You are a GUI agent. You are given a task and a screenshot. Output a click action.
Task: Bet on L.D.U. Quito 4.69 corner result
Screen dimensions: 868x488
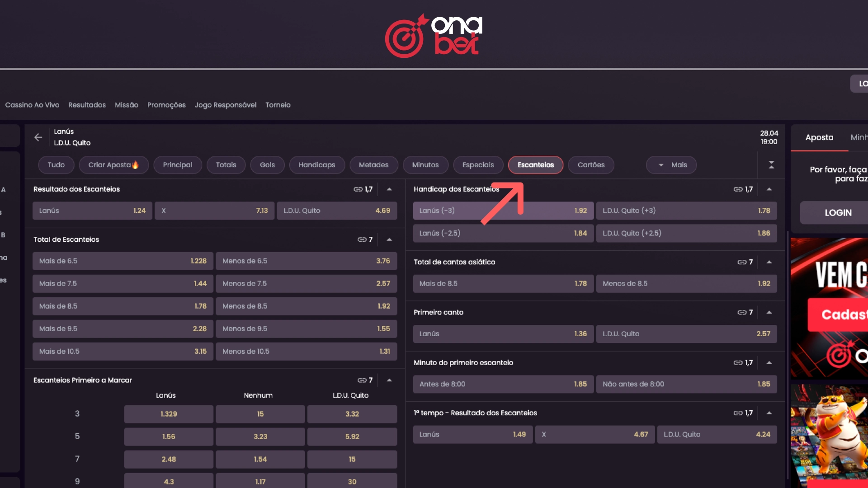coord(337,211)
